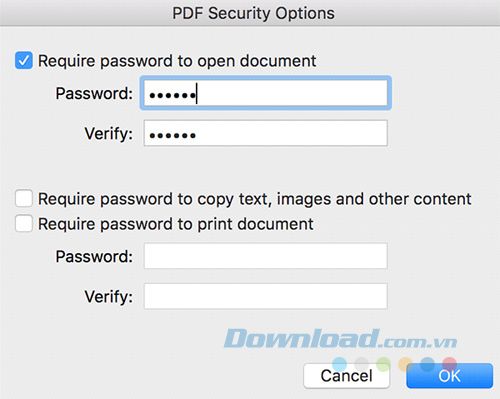Uncheck Require password to open document checkbox
This screenshot has height=399, width=500.
pos(24,60)
